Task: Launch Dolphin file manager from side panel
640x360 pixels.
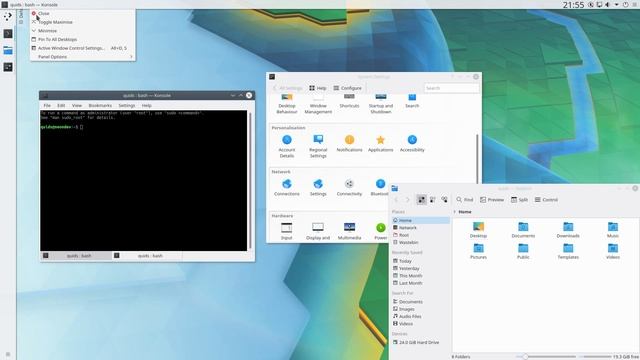Action: [8, 50]
